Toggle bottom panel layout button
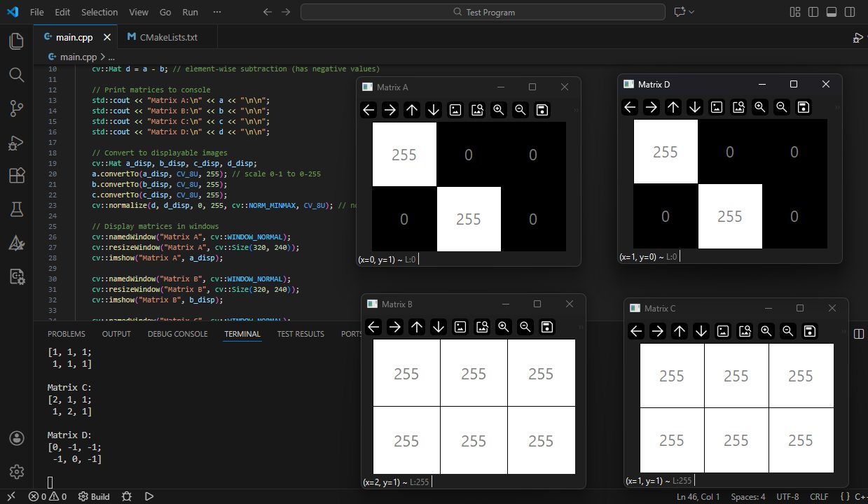 point(832,12)
